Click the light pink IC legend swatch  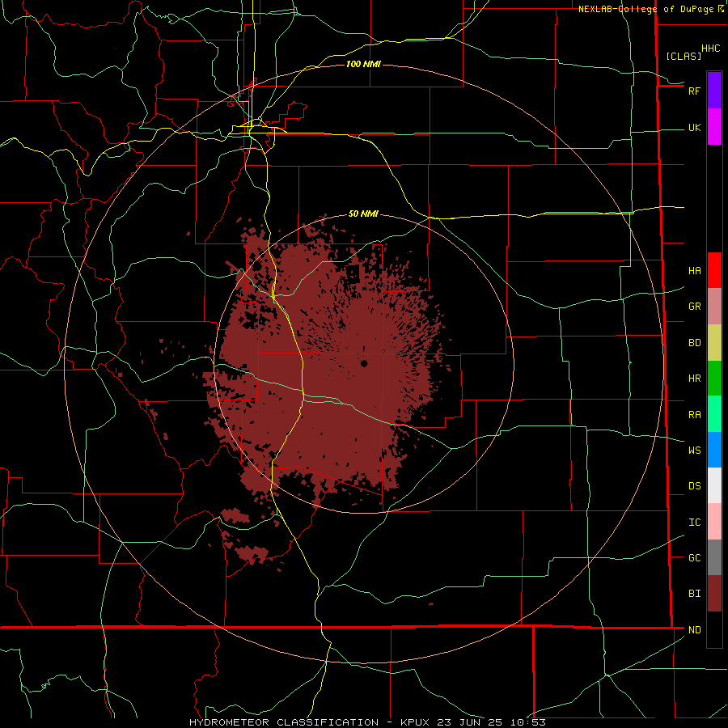point(714,522)
